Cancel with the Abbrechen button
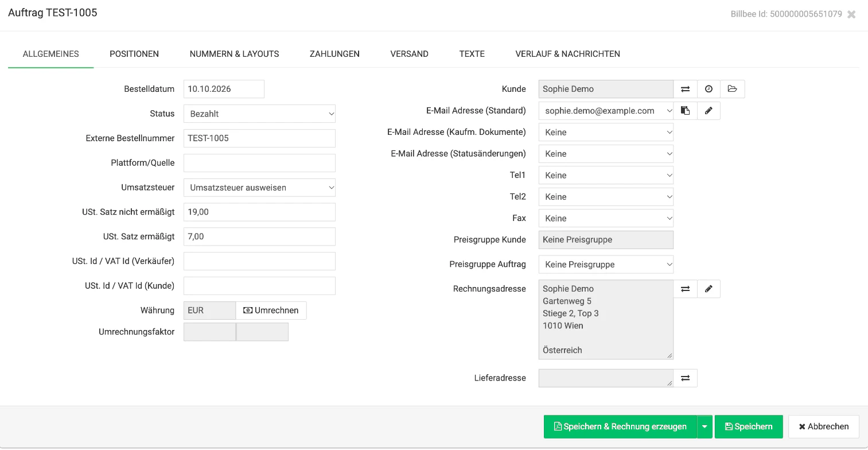Image resolution: width=868 pixels, height=450 pixels. click(824, 427)
